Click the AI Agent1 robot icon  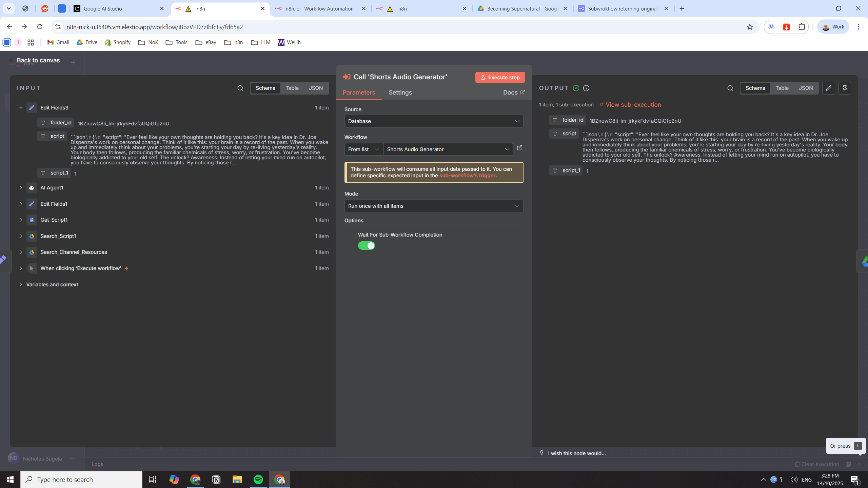point(32,188)
